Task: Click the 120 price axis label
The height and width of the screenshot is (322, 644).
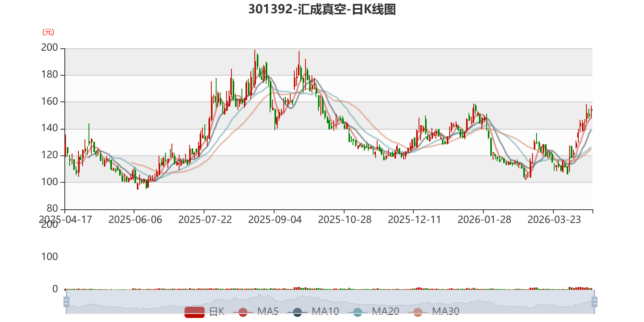Action: pyautogui.click(x=50, y=155)
